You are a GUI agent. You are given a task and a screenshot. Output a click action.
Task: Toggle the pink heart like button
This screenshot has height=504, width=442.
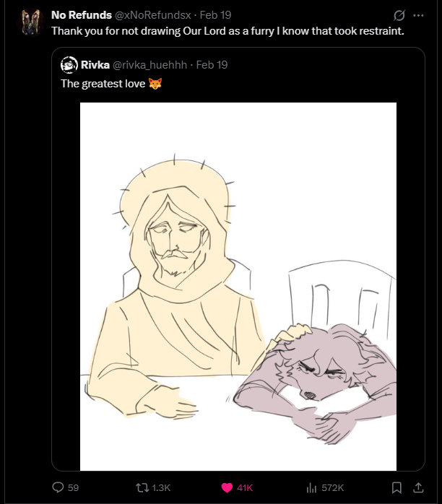pyautogui.click(x=227, y=487)
